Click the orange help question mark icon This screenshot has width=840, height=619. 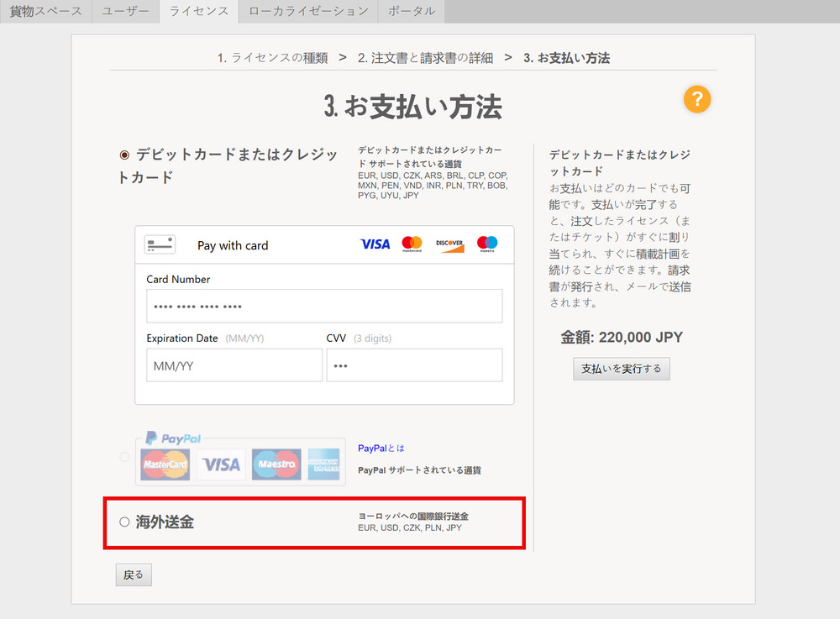tap(697, 99)
